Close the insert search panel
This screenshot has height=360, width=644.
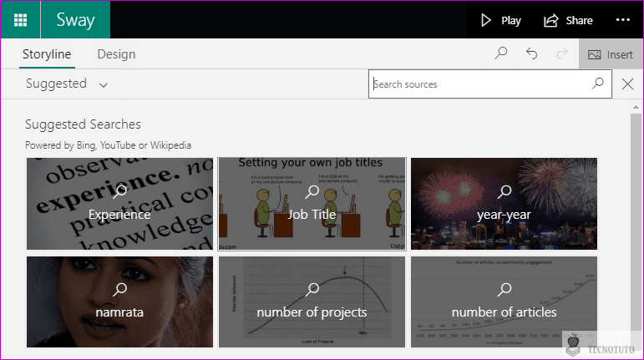[627, 84]
